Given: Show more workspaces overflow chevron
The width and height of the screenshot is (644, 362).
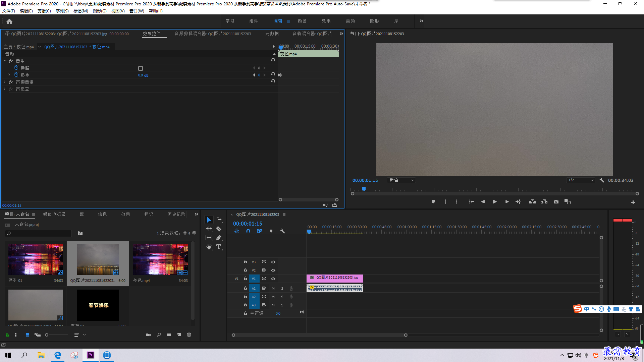Looking at the screenshot, I should click(x=422, y=21).
